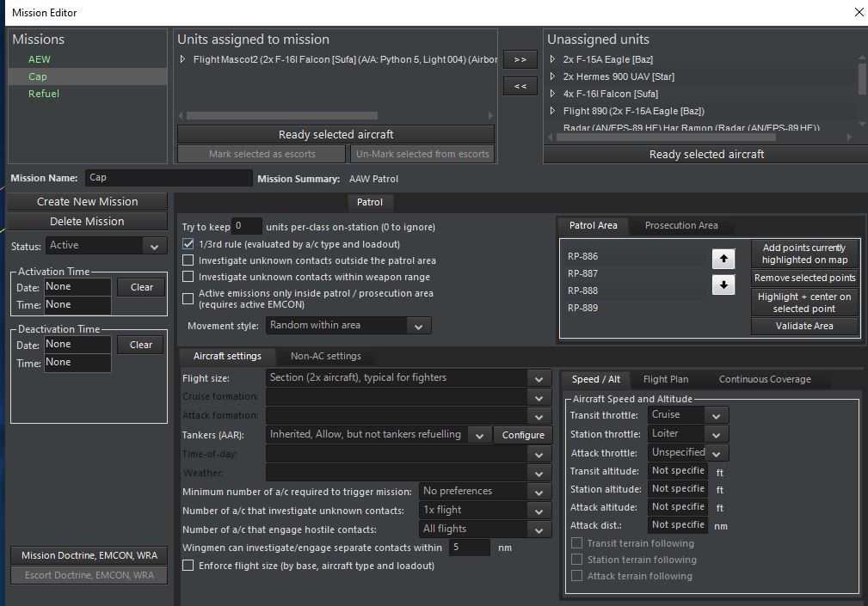Viewport: 868px width, 606px height.
Task: Expand Flight 890 unassigned entry
Action: (x=552, y=111)
